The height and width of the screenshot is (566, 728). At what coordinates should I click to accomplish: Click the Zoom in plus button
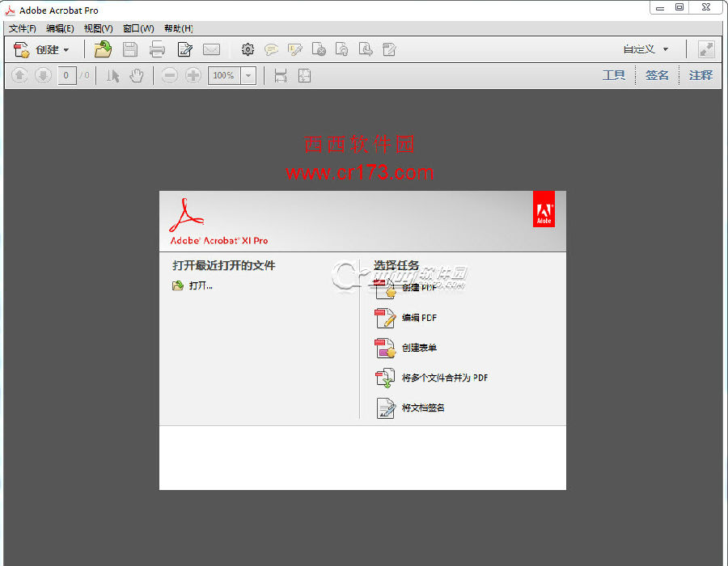(x=193, y=75)
